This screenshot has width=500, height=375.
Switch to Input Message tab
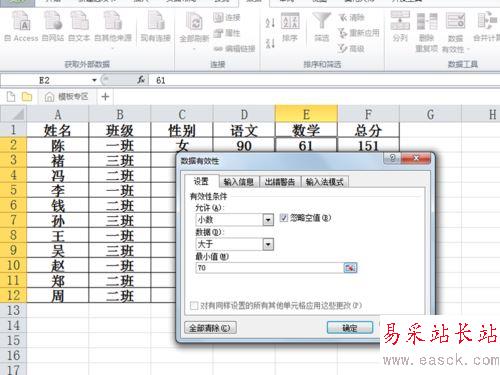(239, 182)
